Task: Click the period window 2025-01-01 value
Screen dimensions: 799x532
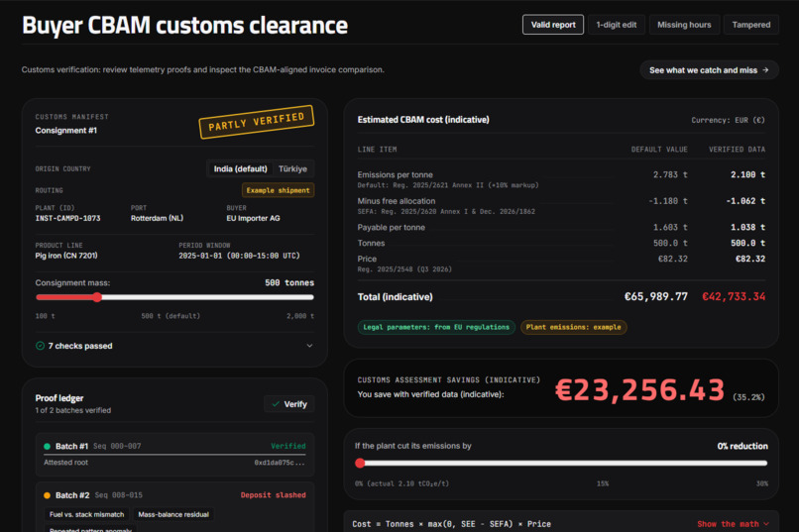Action: (x=239, y=256)
